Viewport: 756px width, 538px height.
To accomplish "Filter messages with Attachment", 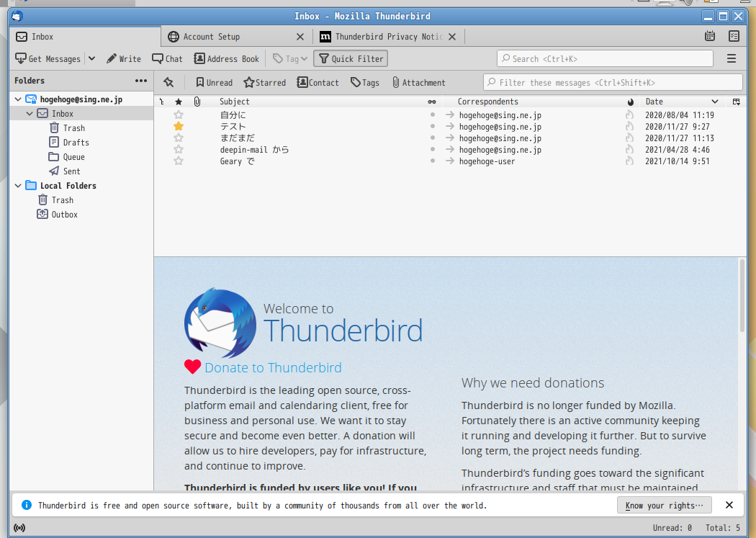I will pyautogui.click(x=418, y=82).
